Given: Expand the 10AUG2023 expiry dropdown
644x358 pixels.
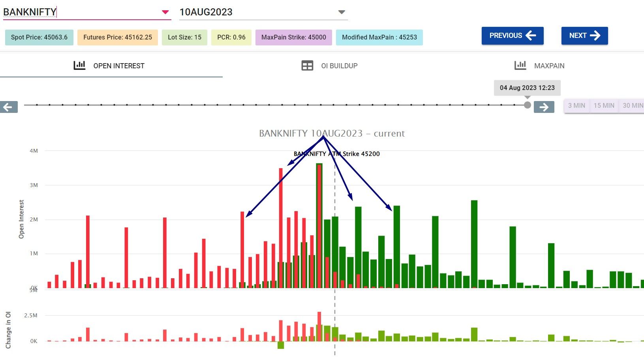Looking at the screenshot, I should click(342, 12).
